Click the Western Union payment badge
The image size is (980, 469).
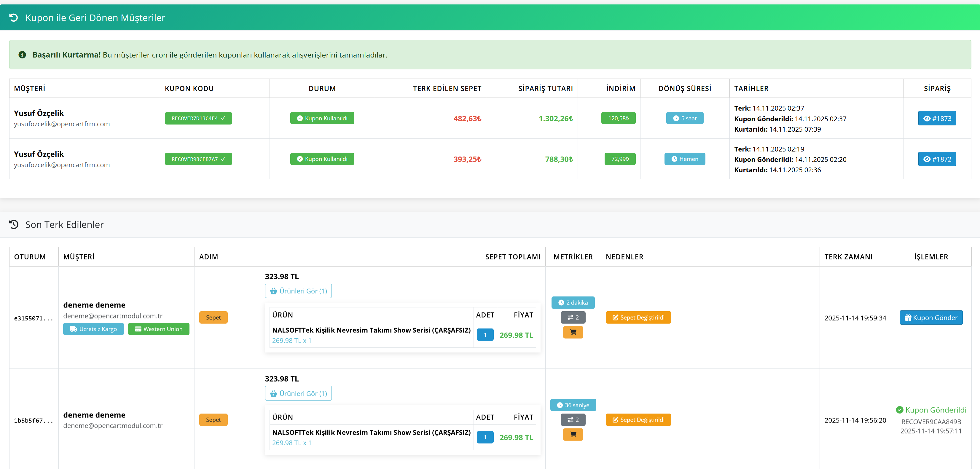pyautogui.click(x=158, y=329)
